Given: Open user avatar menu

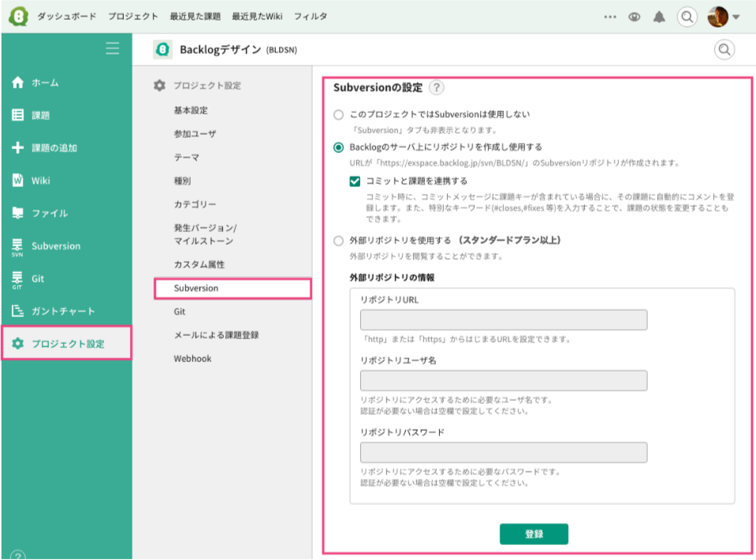Looking at the screenshot, I should click(x=717, y=17).
